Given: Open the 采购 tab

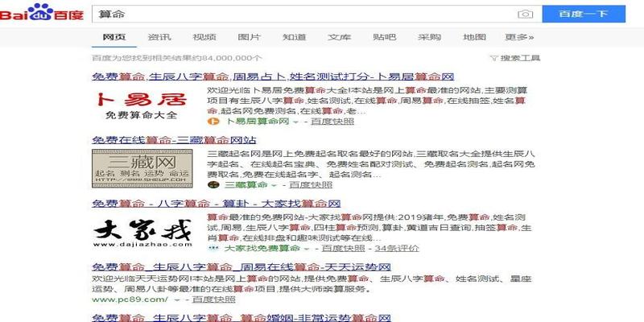Looking at the screenshot, I should click(x=429, y=37).
